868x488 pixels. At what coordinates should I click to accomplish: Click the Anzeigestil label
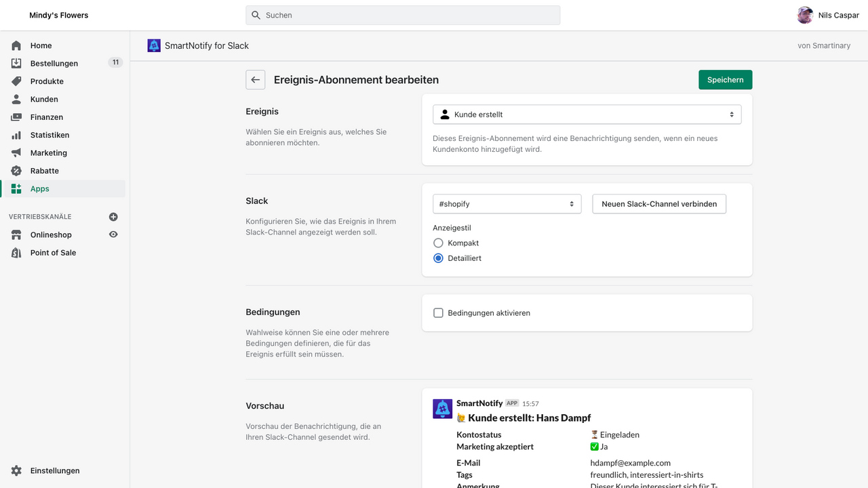(452, 228)
